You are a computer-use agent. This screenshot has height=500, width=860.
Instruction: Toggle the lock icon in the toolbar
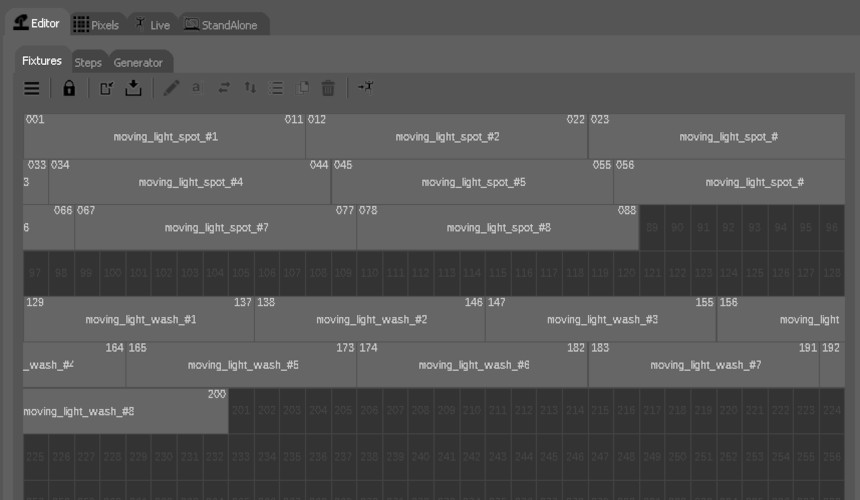(x=69, y=88)
